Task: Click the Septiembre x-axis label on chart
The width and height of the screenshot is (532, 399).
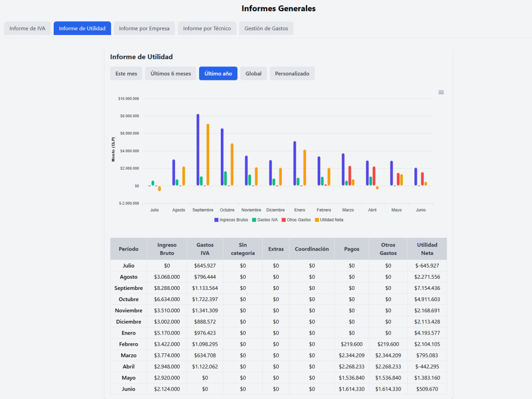Action: click(x=203, y=210)
